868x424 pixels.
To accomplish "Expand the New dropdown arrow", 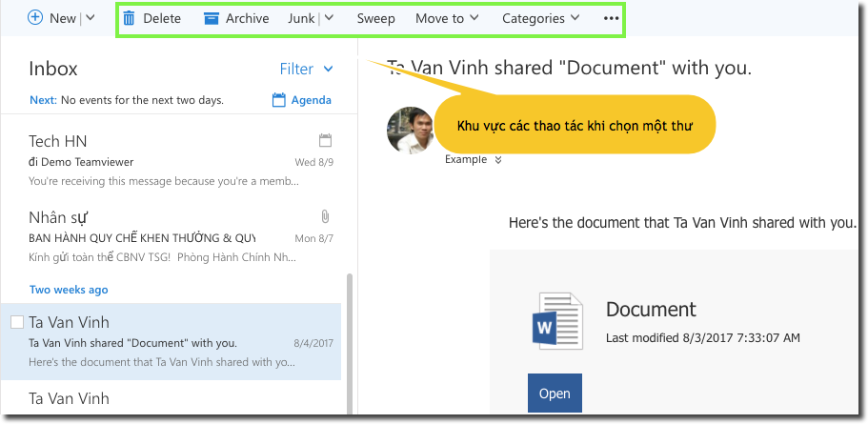I will pyautogui.click(x=90, y=18).
